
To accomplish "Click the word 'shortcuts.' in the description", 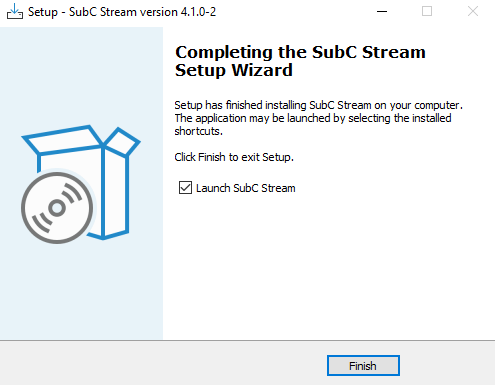I will click(198, 131).
